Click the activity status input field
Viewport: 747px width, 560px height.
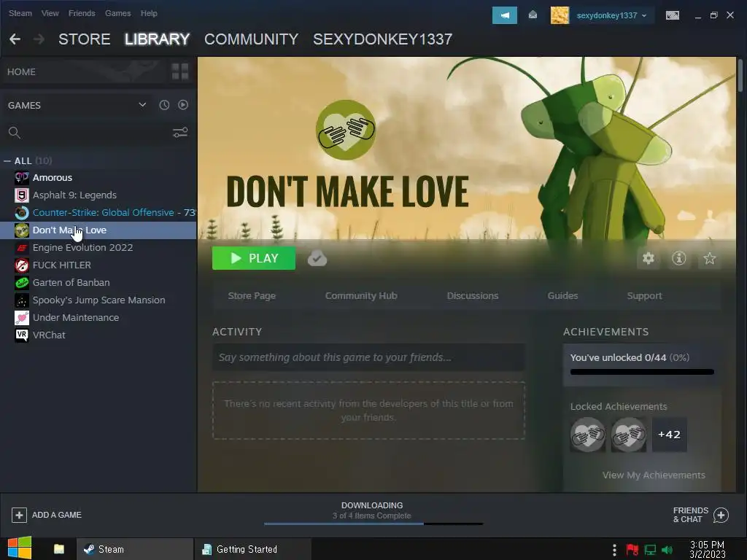(x=368, y=357)
